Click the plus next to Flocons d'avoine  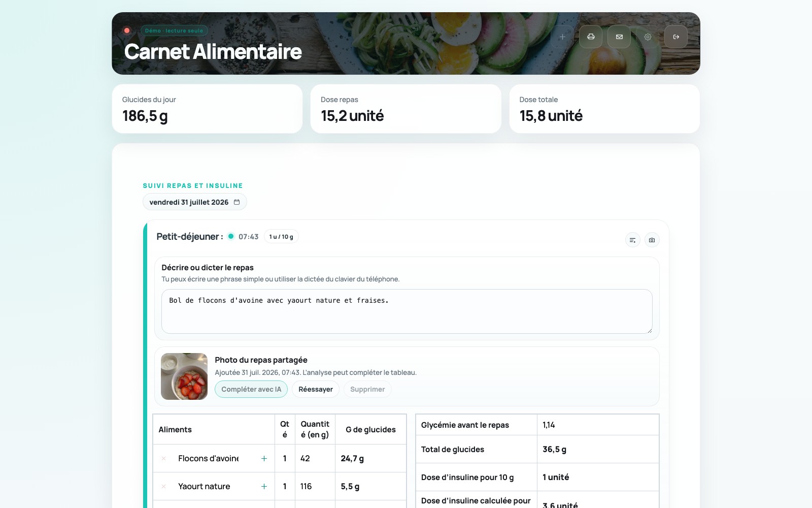click(264, 459)
